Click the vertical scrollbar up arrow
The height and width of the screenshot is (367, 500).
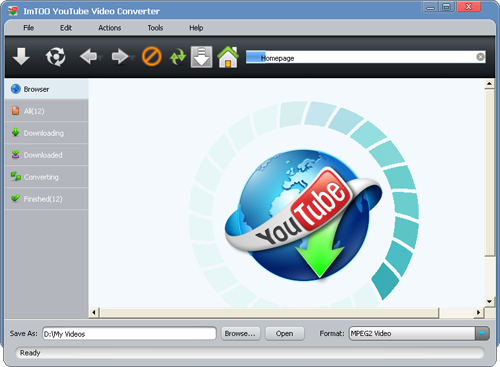[489, 84]
